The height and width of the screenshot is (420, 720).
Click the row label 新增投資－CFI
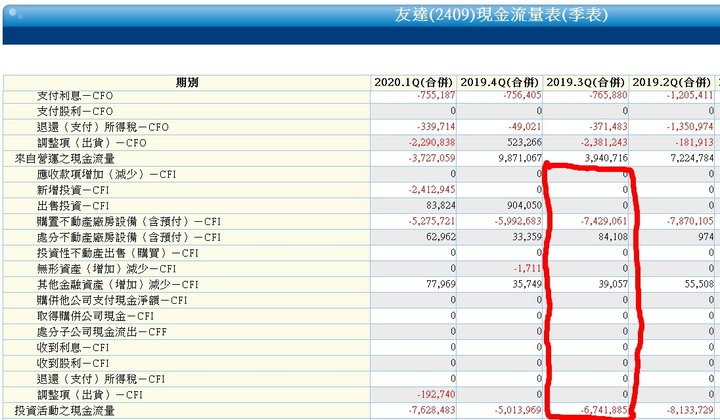73,190
